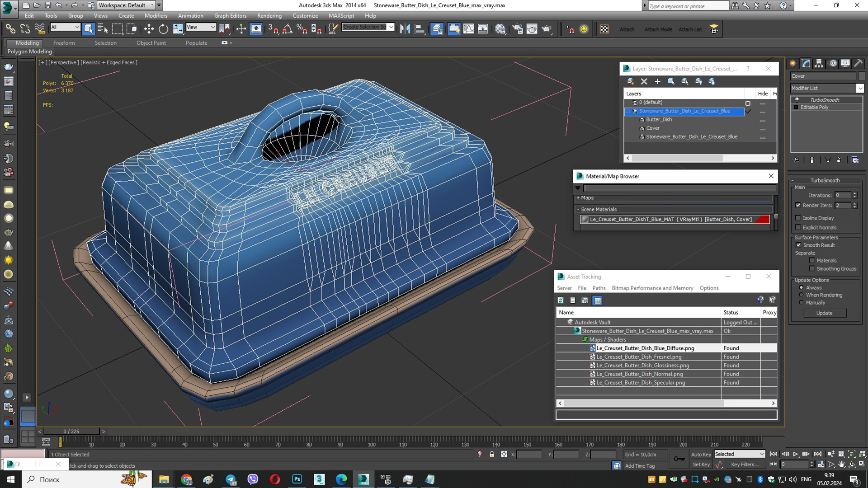Open the Modifiers menu
This screenshot has width=868, height=488.
click(156, 15)
